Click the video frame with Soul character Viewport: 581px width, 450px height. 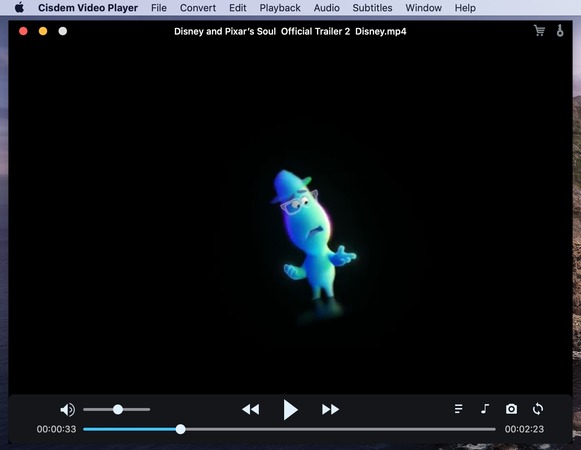(x=290, y=217)
